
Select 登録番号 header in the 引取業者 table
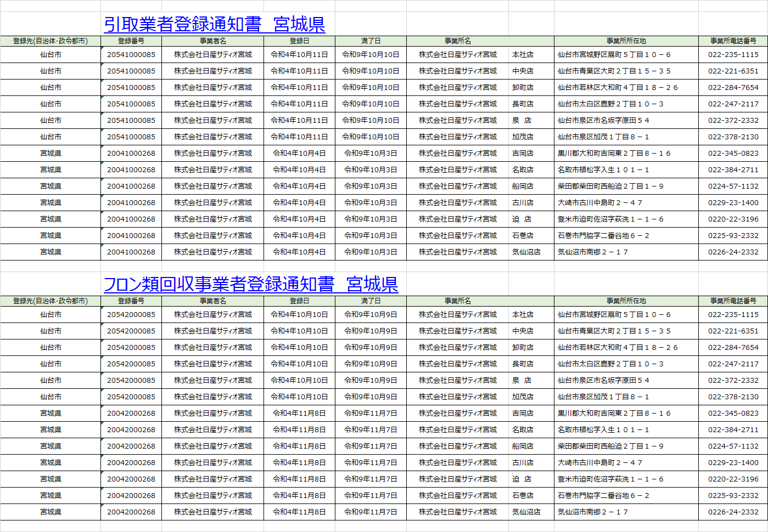click(131, 41)
